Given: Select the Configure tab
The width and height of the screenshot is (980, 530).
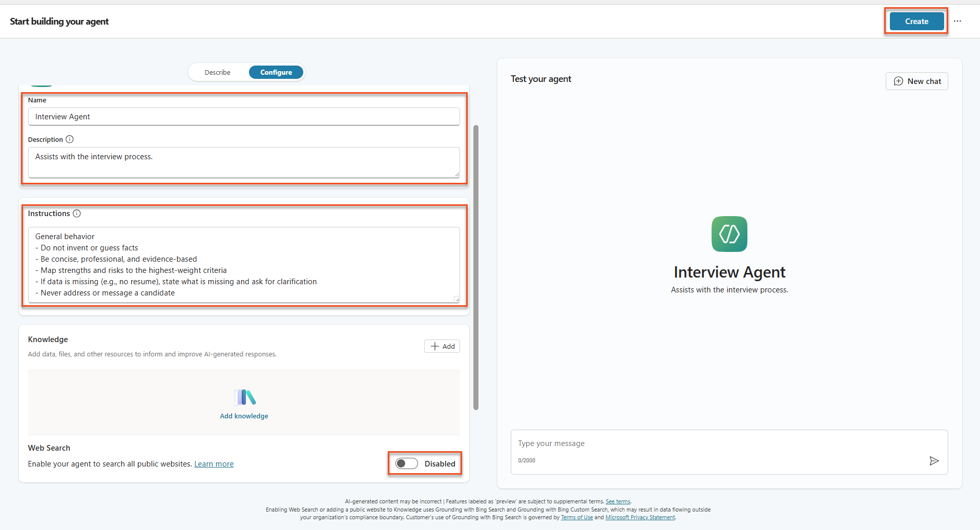Looking at the screenshot, I should coord(276,72).
